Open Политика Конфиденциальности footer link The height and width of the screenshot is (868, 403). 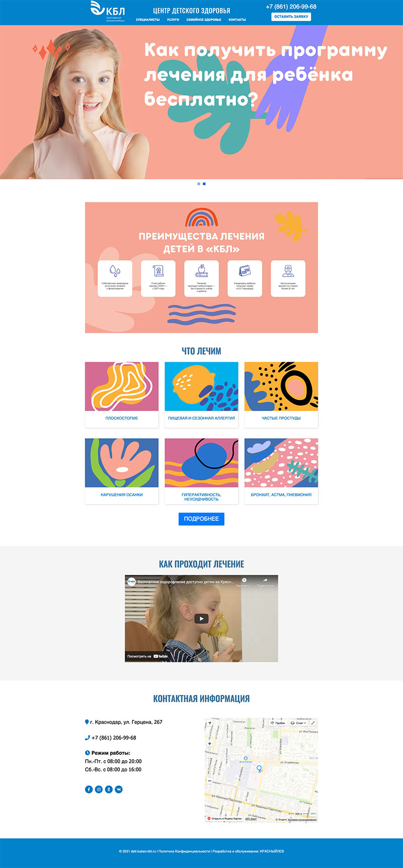184,851
